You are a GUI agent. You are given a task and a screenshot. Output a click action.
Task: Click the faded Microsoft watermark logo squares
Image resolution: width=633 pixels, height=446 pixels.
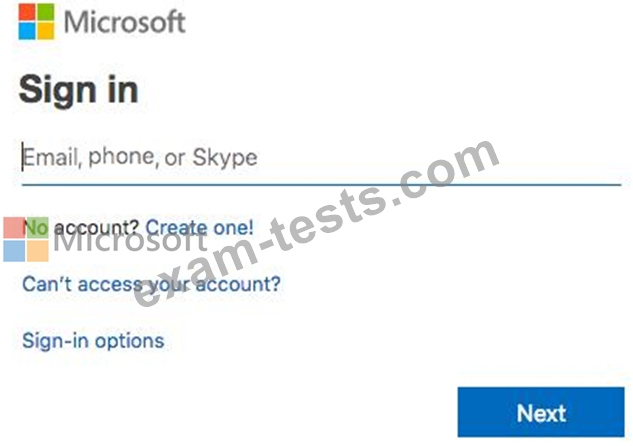[26, 239]
